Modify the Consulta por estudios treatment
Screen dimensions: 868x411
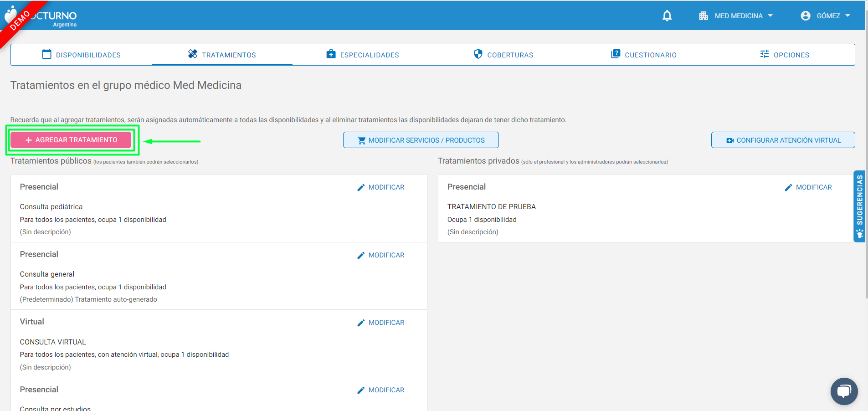[381, 390]
